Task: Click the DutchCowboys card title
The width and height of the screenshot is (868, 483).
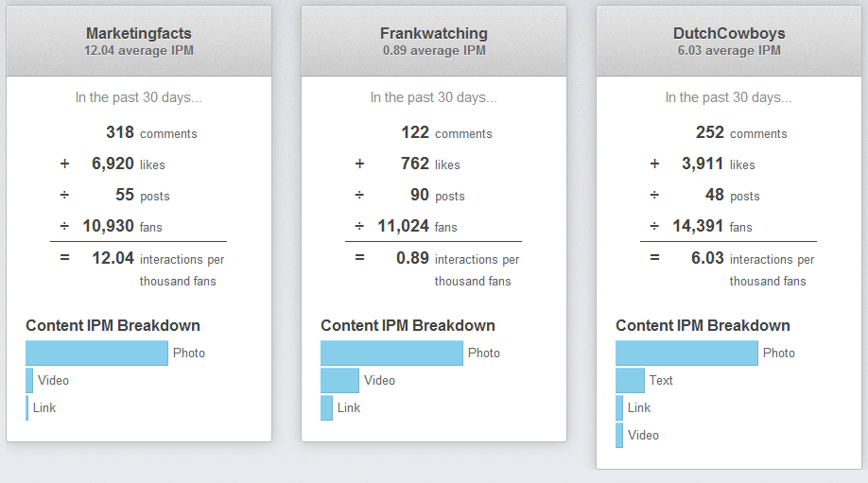Action: (x=728, y=33)
